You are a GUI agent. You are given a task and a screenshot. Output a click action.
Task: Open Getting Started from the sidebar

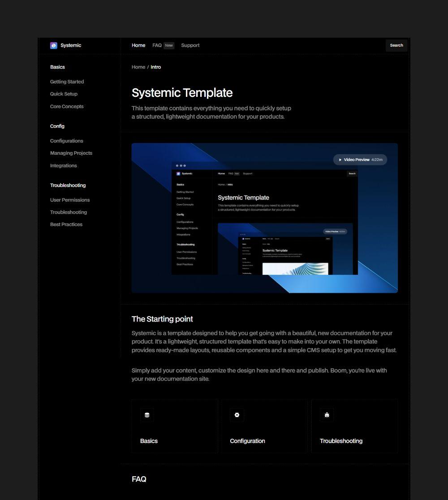67,82
